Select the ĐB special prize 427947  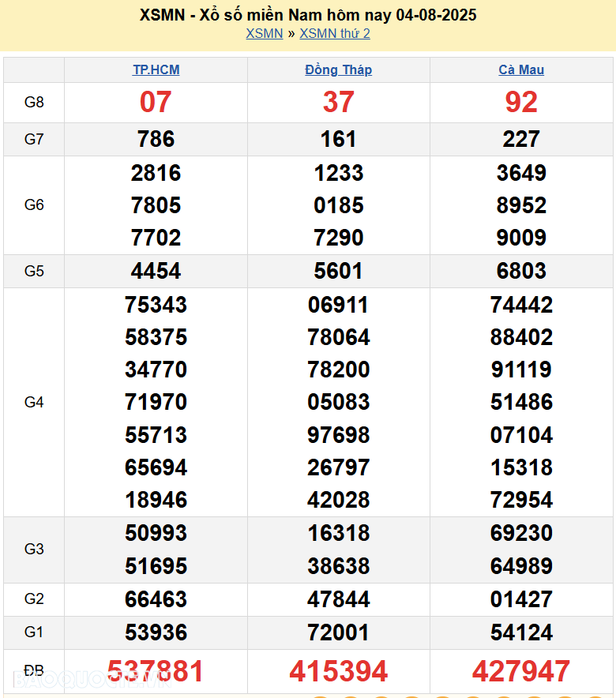click(x=521, y=671)
